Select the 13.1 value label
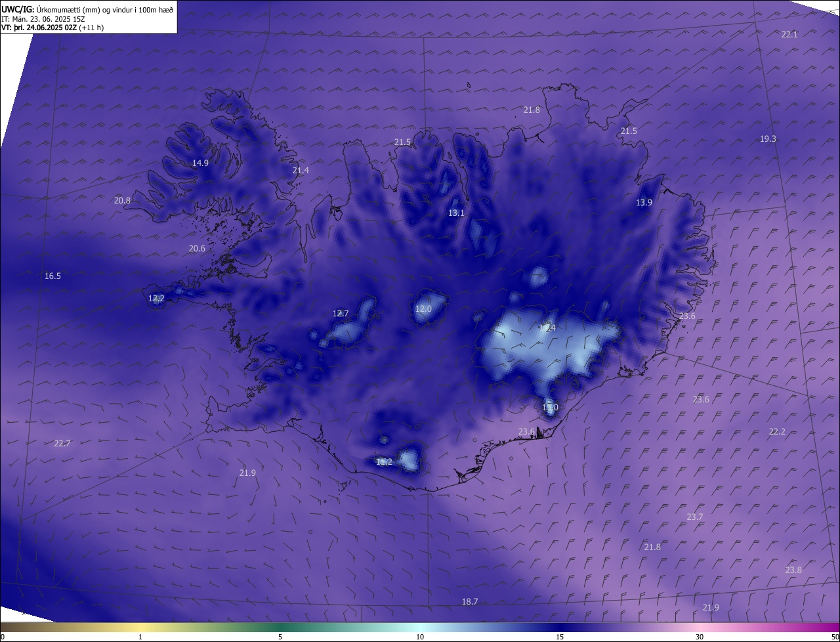The image size is (840, 642). 456,213
